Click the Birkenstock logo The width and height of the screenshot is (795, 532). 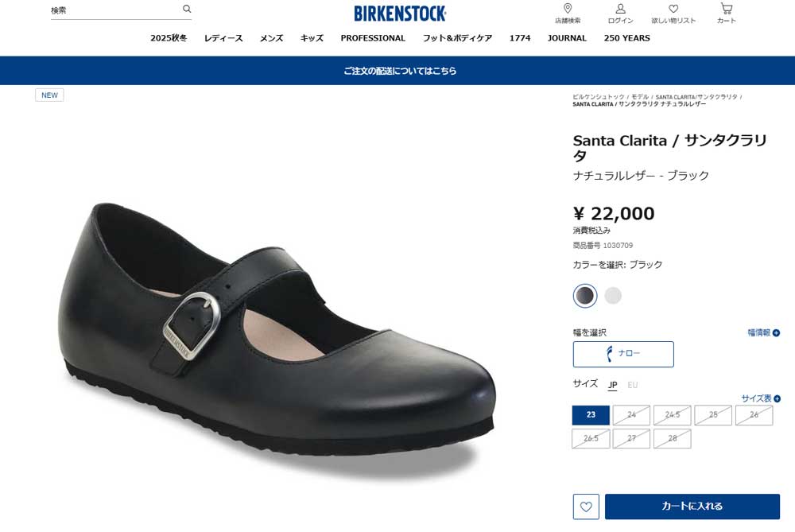[400, 14]
